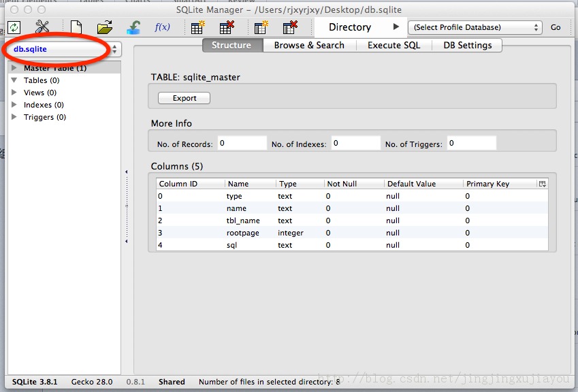
Task: Open a database using the folder icon
Action: pos(105,27)
